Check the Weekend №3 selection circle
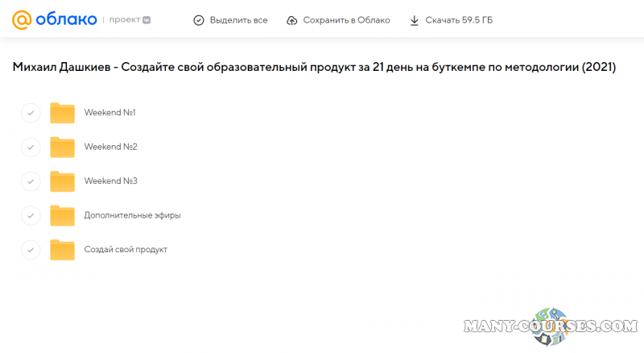Image resolution: width=644 pixels, height=353 pixels. (x=30, y=181)
